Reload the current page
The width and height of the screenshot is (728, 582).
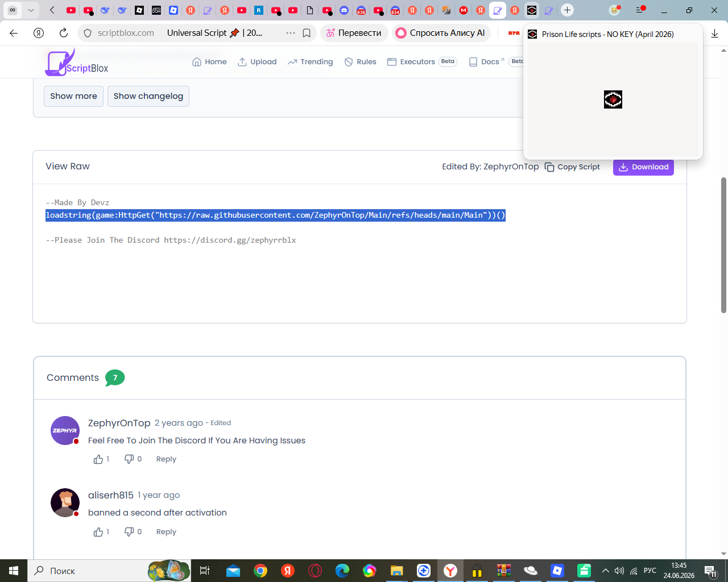[x=64, y=33]
